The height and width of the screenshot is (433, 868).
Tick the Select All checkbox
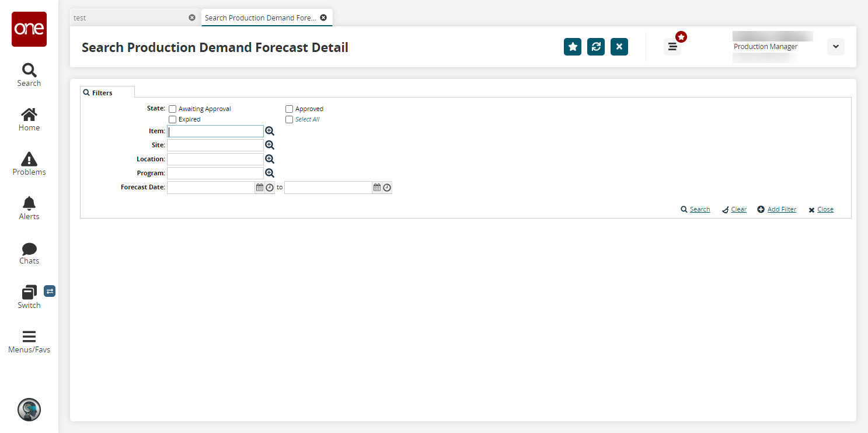tap(290, 119)
